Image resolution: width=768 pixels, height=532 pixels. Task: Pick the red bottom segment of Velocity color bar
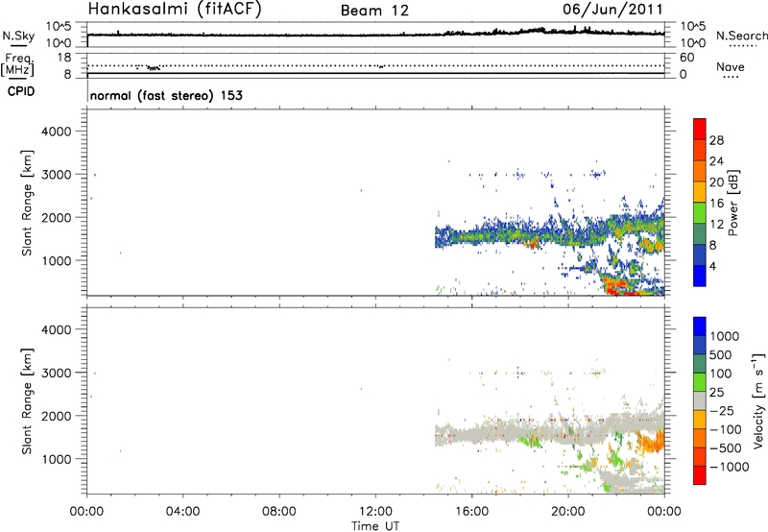(700, 475)
